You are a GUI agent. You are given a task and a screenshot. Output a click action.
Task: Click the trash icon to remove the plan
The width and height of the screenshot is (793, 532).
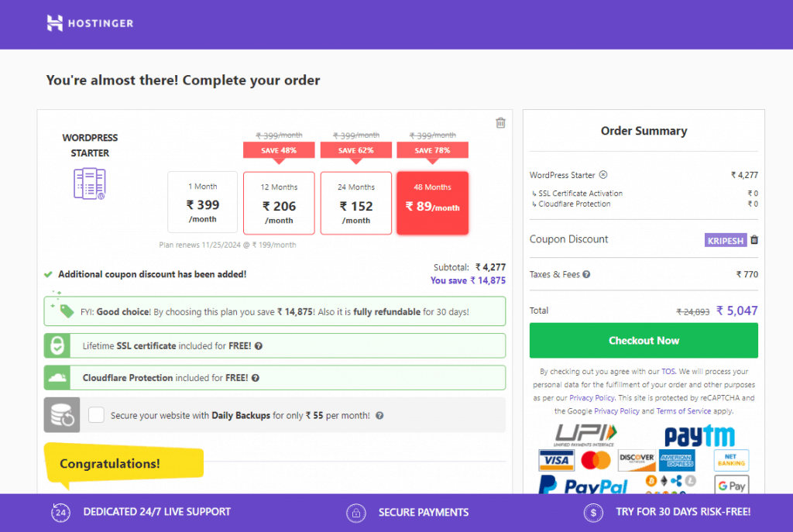[x=500, y=122]
